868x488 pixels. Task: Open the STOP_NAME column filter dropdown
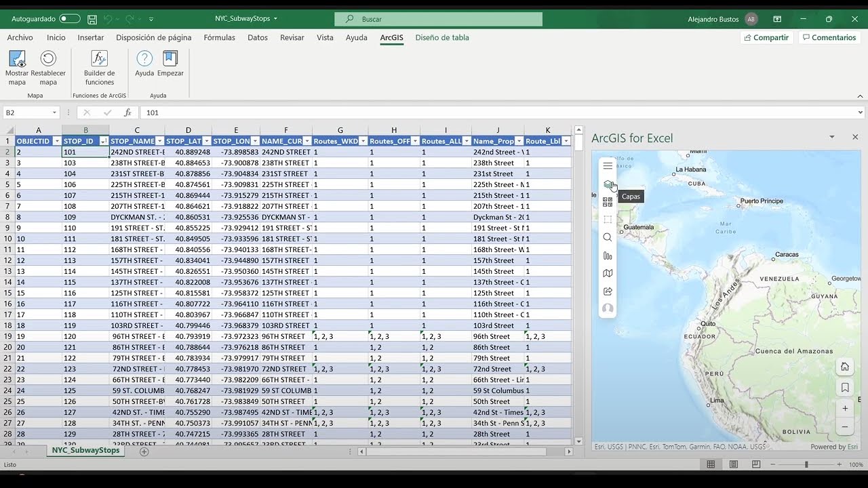tap(159, 141)
